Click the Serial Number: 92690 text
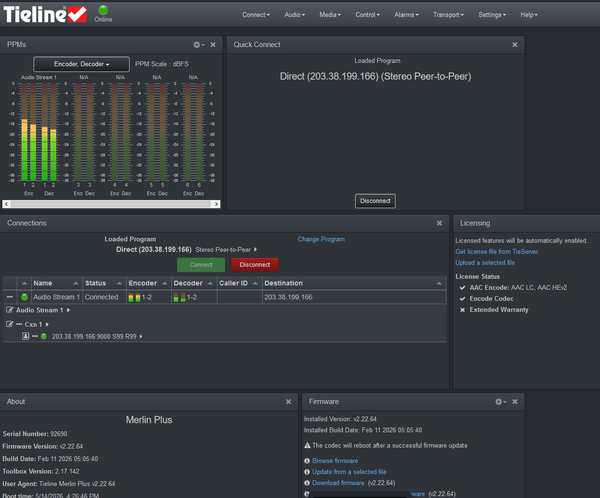 tap(35, 434)
